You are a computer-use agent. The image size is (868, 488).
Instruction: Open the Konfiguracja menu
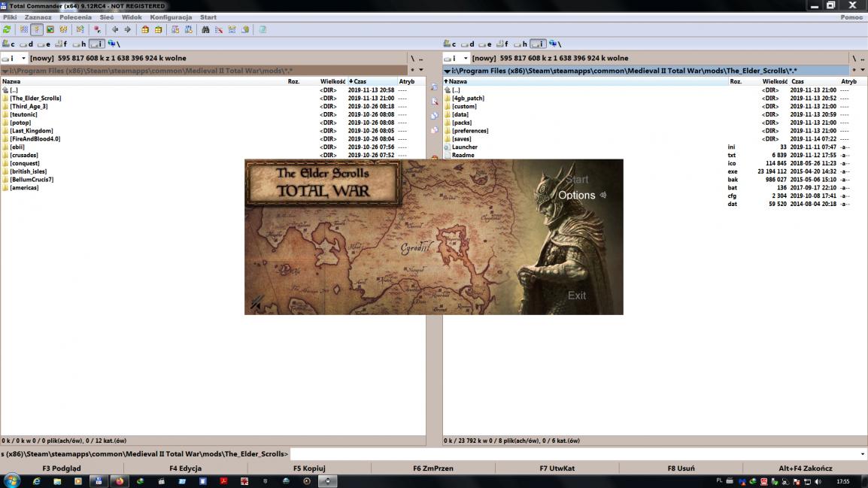tap(171, 17)
